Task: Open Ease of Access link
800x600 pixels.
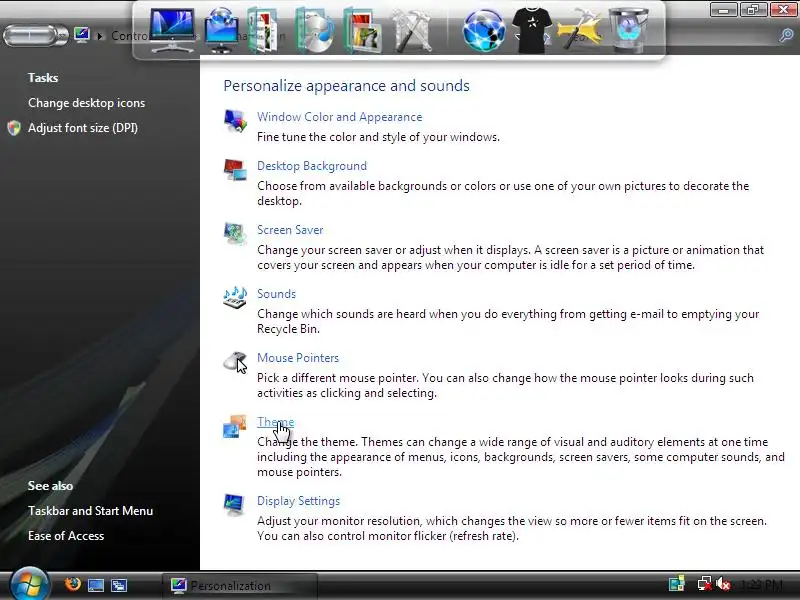Action: pos(66,536)
